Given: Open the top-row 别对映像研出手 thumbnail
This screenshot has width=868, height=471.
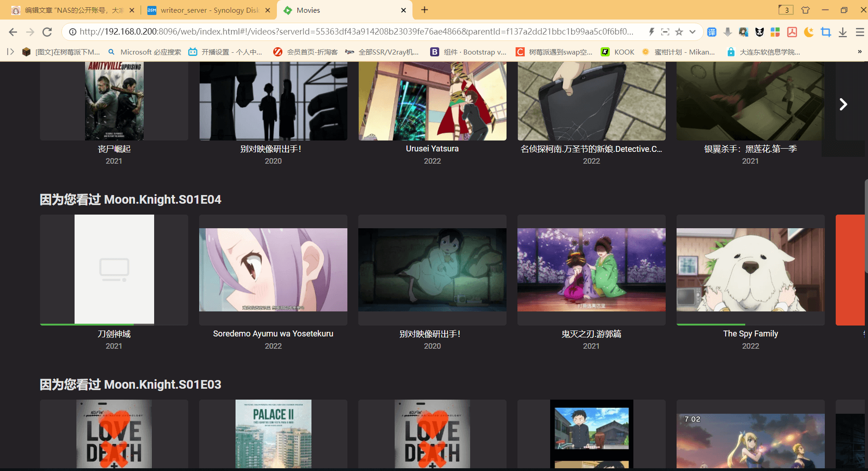Looking at the screenshot, I should (x=273, y=101).
